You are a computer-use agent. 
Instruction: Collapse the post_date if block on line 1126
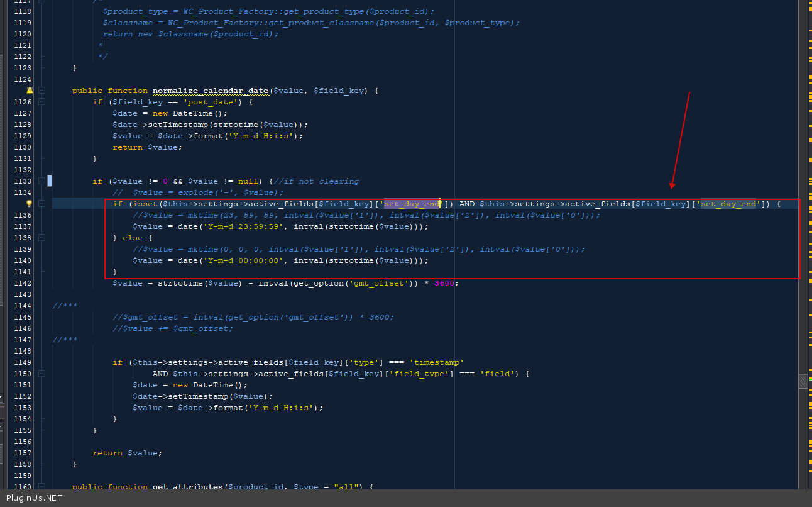click(41, 102)
